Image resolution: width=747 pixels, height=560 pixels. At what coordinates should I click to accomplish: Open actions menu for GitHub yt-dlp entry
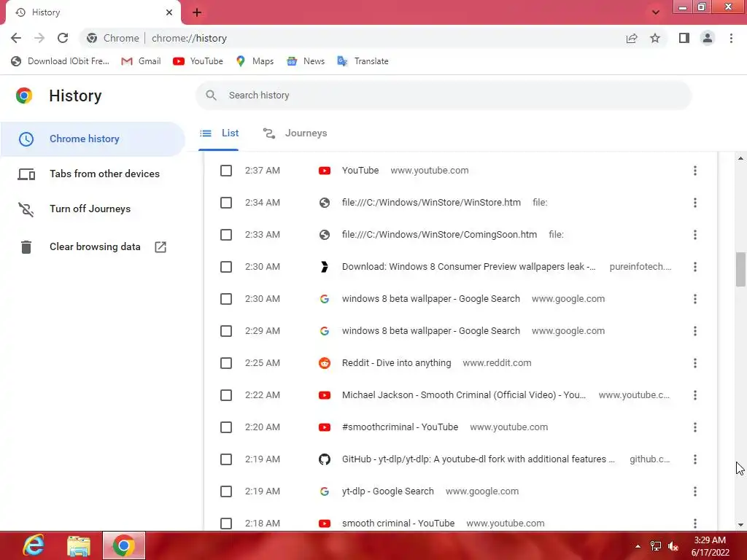[x=695, y=459]
